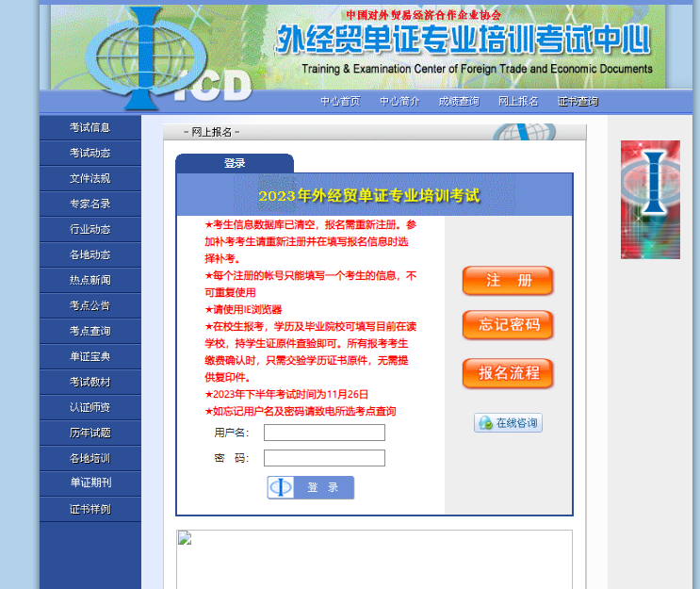This screenshot has width=700, height=589.
Task: Open 证书查询 in top navigation
Action: 578,102
